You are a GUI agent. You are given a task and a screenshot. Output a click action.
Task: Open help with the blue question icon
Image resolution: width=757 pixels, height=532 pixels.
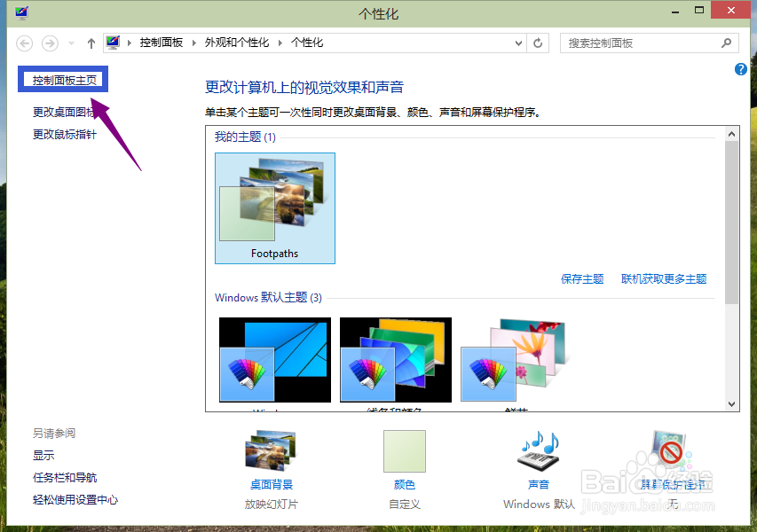click(741, 69)
